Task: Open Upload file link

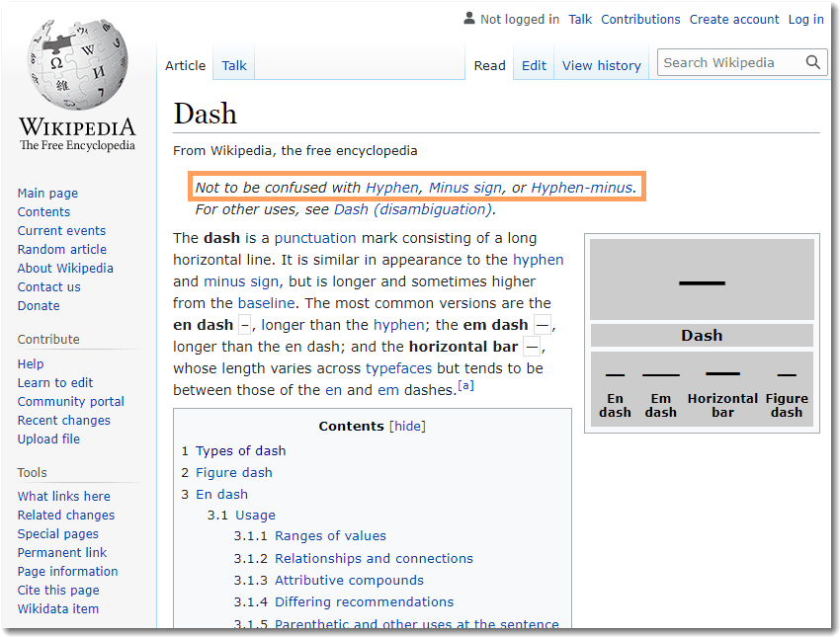Action: pyautogui.click(x=48, y=438)
